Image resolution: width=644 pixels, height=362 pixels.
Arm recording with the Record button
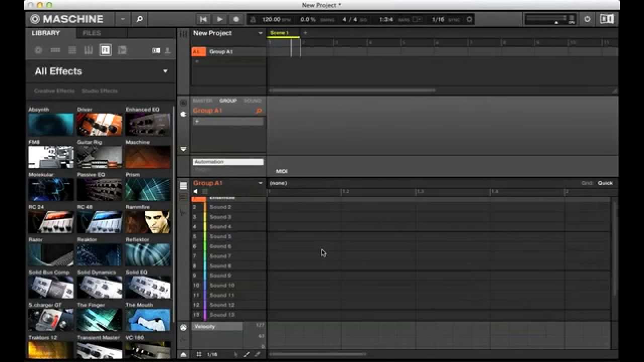pyautogui.click(x=236, y=19)
